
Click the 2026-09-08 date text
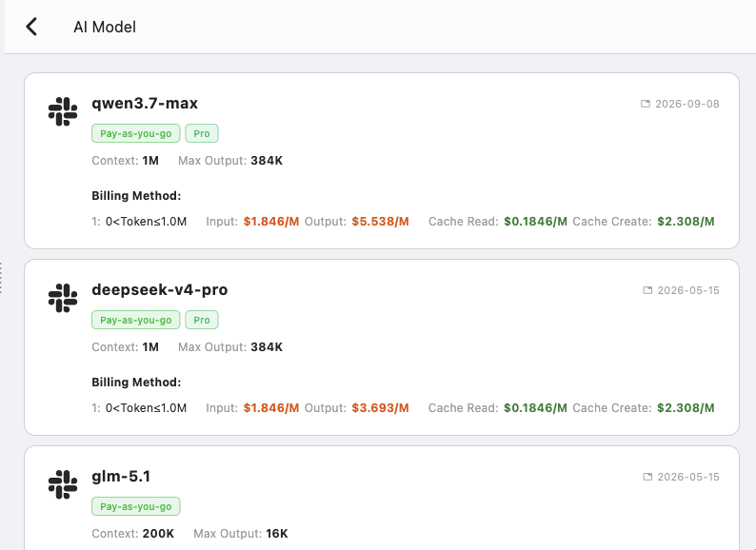[687, 104]
